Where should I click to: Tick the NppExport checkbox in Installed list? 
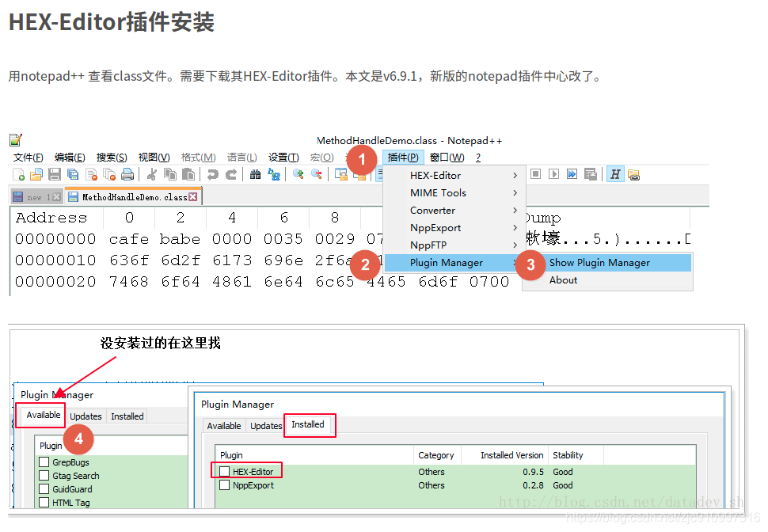coord(224,485)
